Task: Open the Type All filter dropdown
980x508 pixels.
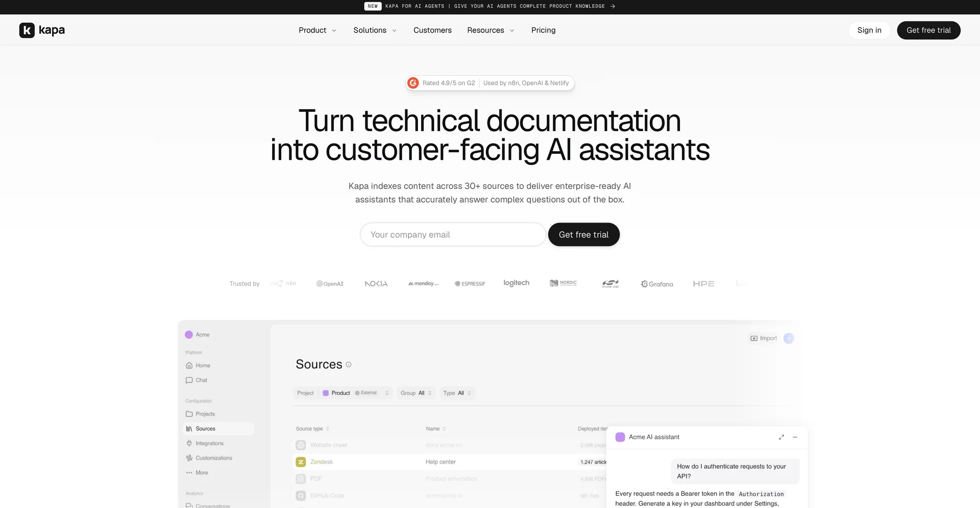Action: [458, 393]
